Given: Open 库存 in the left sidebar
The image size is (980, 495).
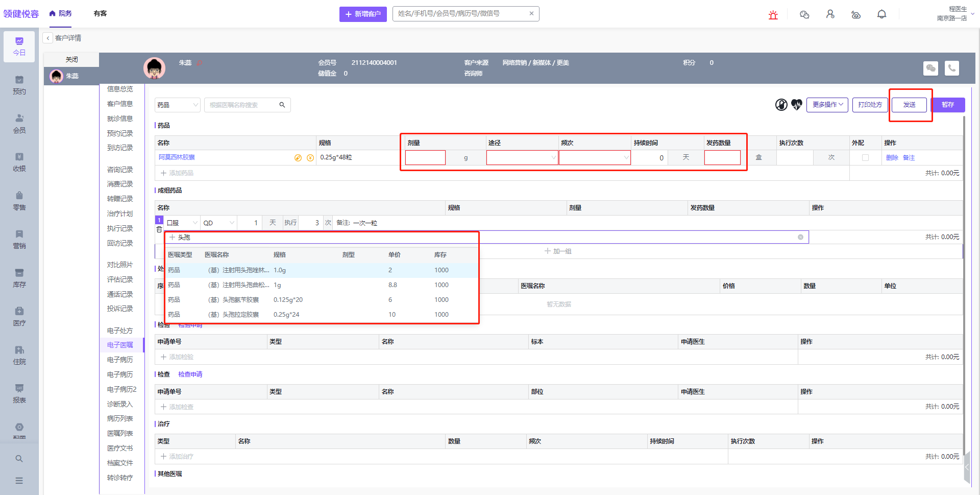Looking at the screenshot, I should [x=19, y=278].
